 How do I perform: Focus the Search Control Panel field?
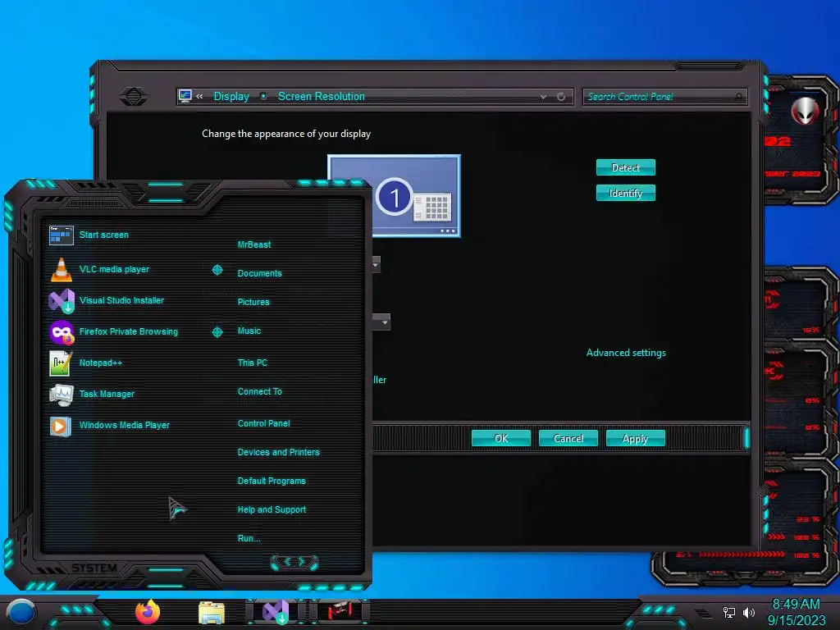pyautogui.click(x=664, y=97)
